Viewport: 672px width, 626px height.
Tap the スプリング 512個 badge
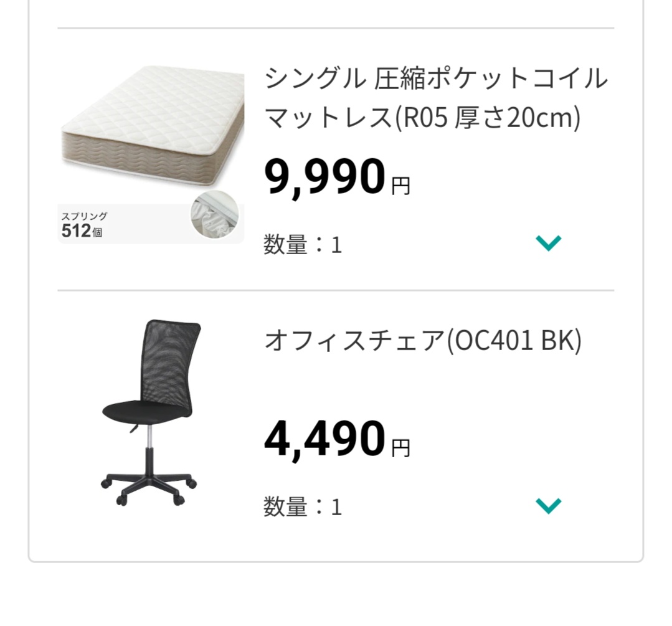(x=84, y=225)
